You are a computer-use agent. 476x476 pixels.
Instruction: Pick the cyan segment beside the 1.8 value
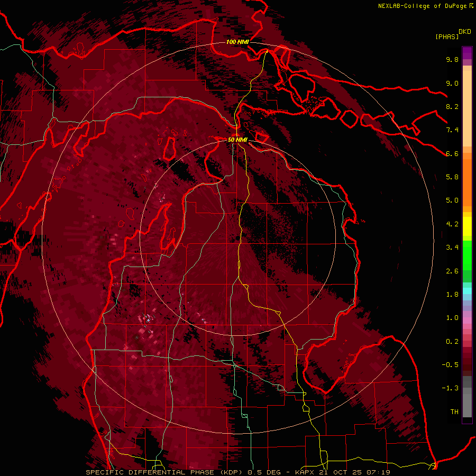tap(467, 291)
